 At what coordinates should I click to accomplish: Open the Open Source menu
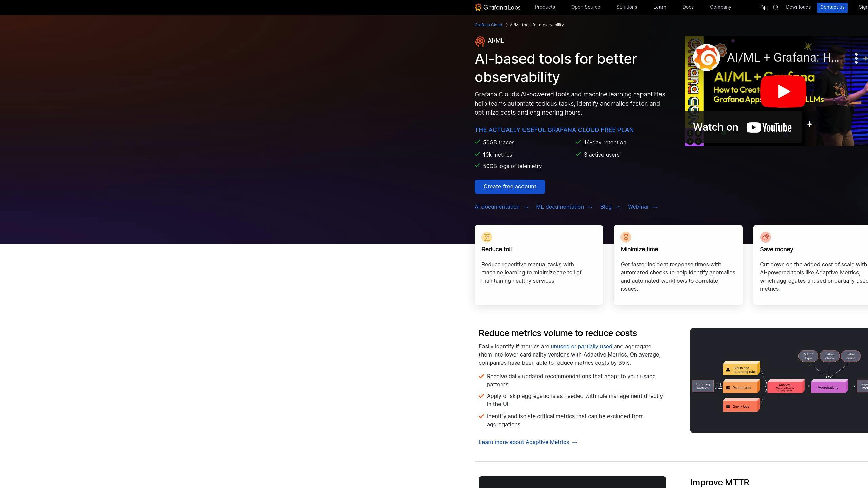tap(586, 7)
